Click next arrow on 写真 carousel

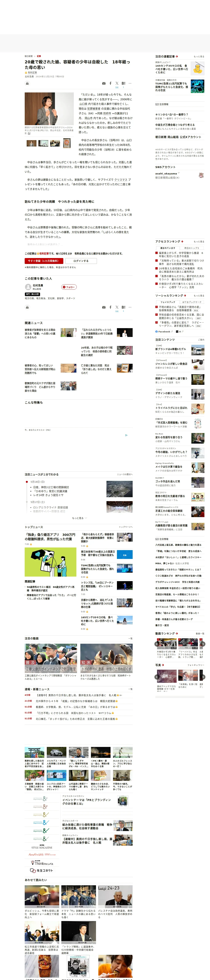tap(203, 677)
